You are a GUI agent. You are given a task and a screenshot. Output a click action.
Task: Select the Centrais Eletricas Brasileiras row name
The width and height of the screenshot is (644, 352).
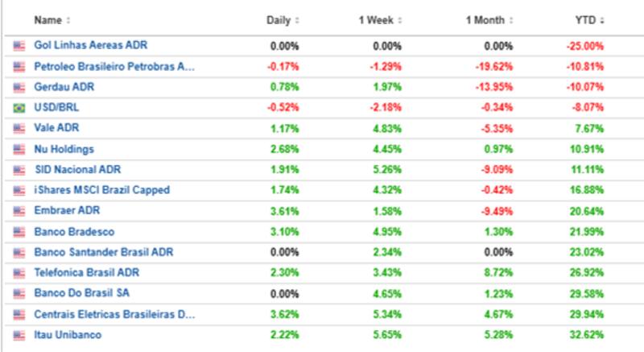(114, 314)
